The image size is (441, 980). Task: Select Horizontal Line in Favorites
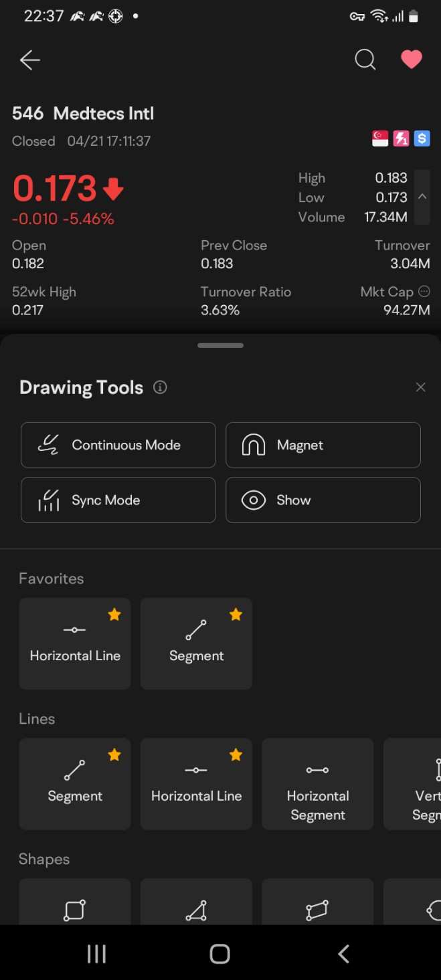pyautogui.click(x=75, y=644)
